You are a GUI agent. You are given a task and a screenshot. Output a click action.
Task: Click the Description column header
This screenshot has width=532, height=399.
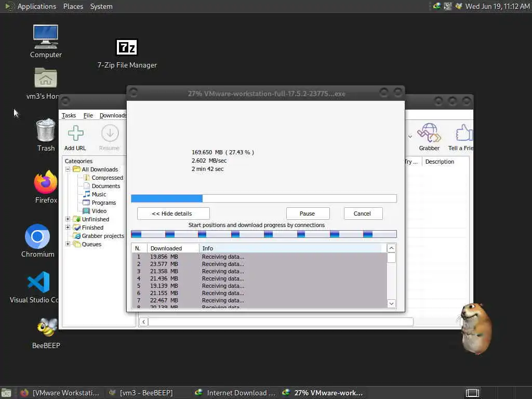[x=445, y=162]
